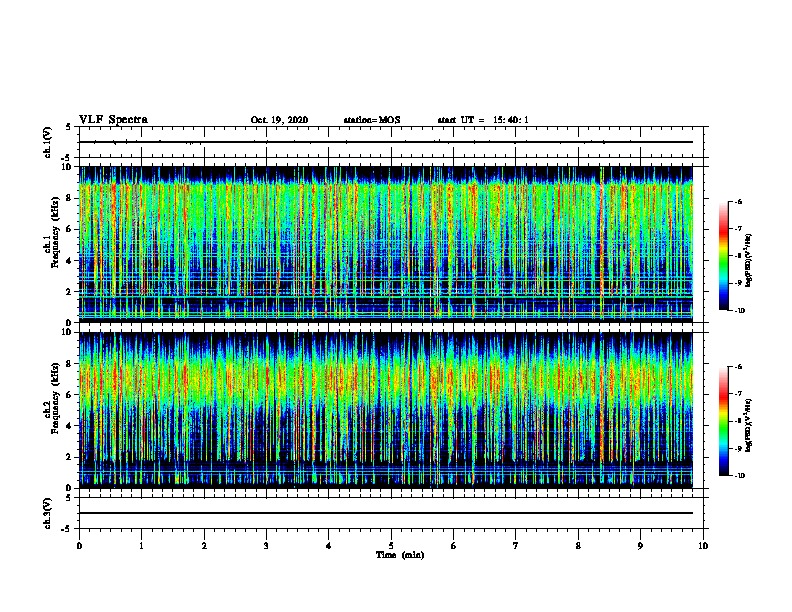The height and width of the screenshot is (612, 792).
Task: Click ch.1 frequency tick label "2"
Action: (69, 291)
